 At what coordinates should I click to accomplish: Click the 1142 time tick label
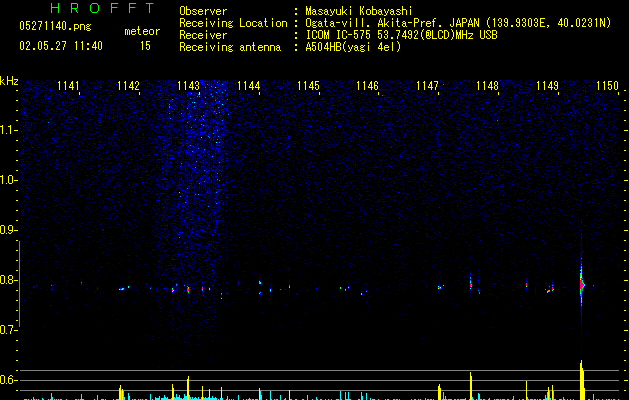128,86
